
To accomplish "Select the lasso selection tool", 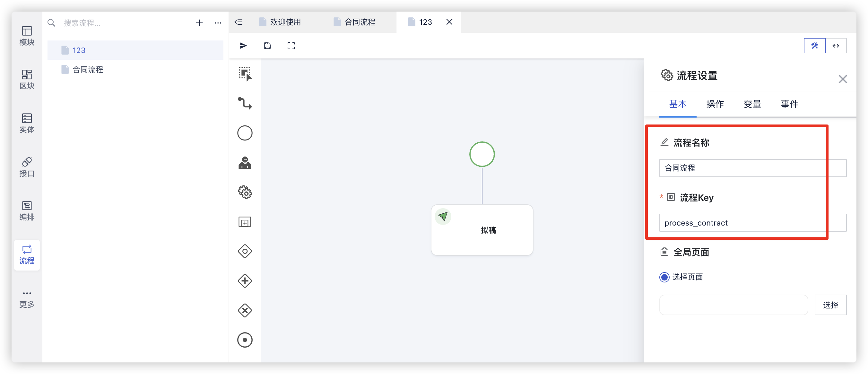I will click(245, 74).
